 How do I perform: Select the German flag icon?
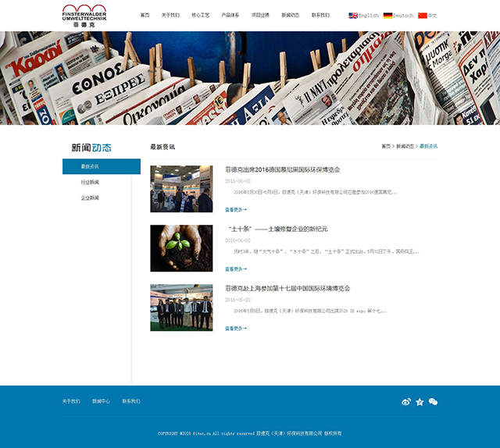387,16
